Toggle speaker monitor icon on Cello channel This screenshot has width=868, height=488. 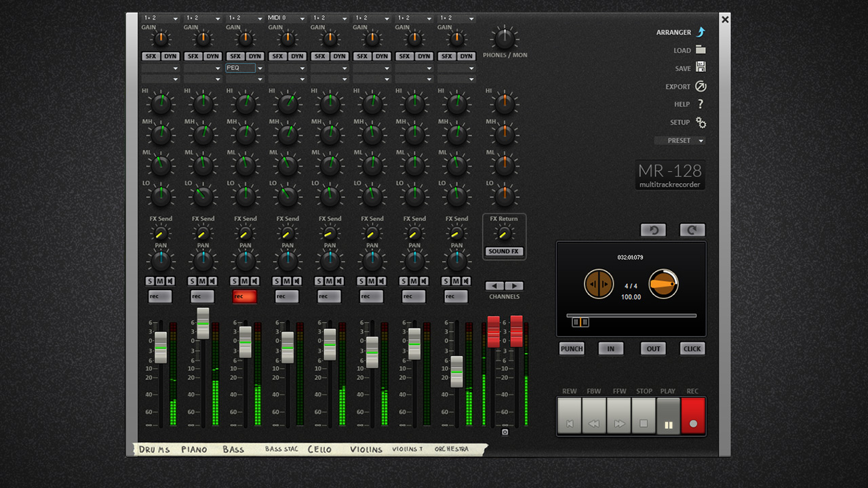(x=340, y=281)
